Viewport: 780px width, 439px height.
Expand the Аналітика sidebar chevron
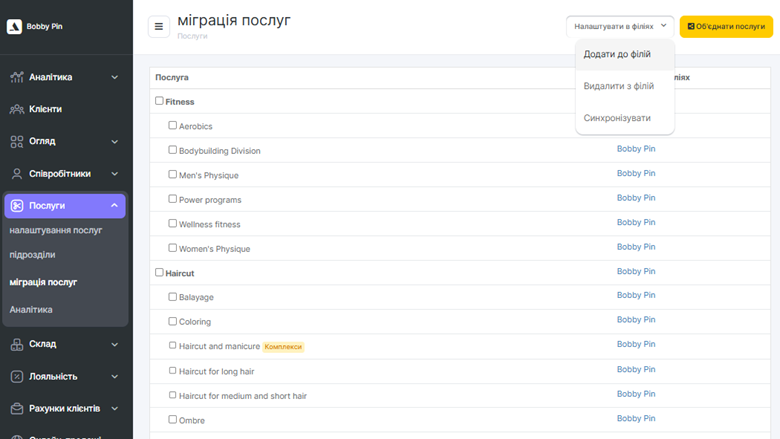coord(114,77)
